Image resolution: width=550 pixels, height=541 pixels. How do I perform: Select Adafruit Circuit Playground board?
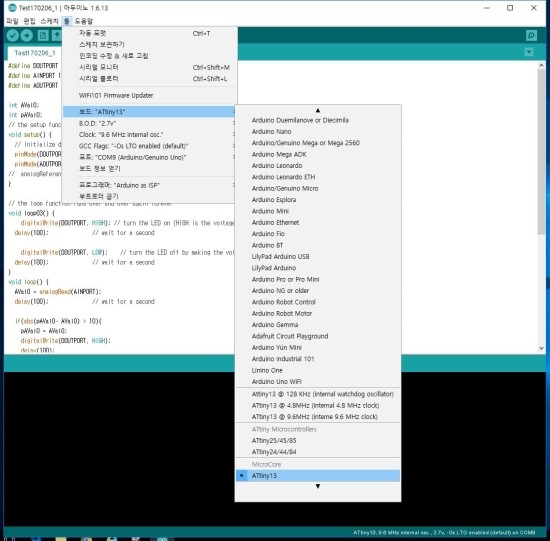(x=318, y=336)
